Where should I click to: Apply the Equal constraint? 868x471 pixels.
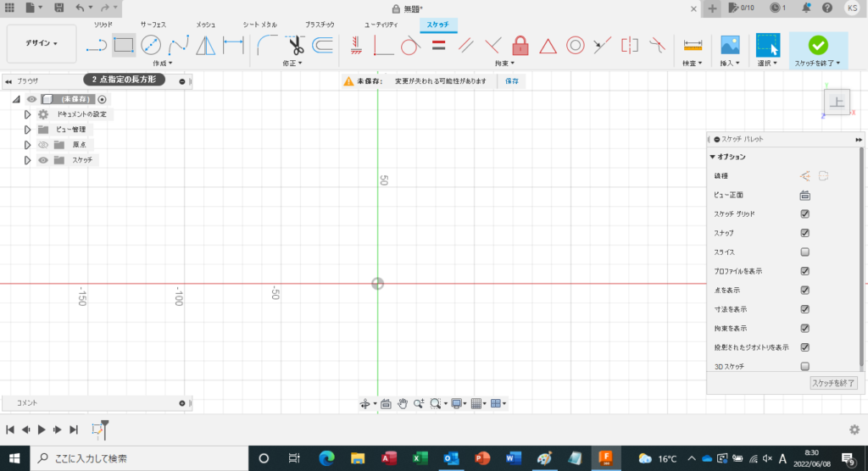coord(438,46)
